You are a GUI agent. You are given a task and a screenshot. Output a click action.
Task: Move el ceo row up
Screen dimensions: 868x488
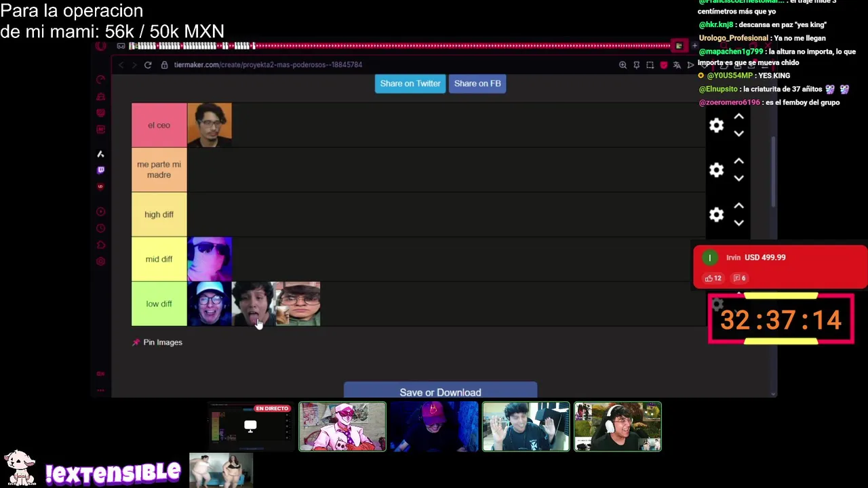click(x=738, y=117)
